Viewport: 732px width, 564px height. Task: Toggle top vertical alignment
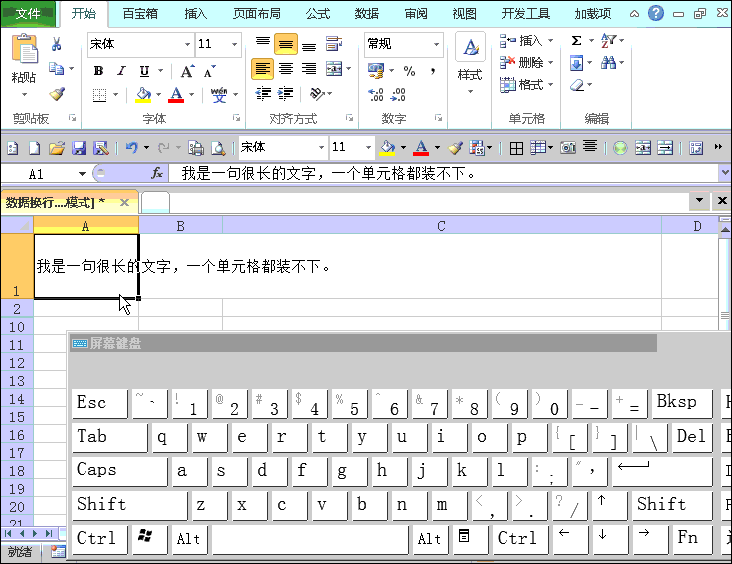pos(263,44)
